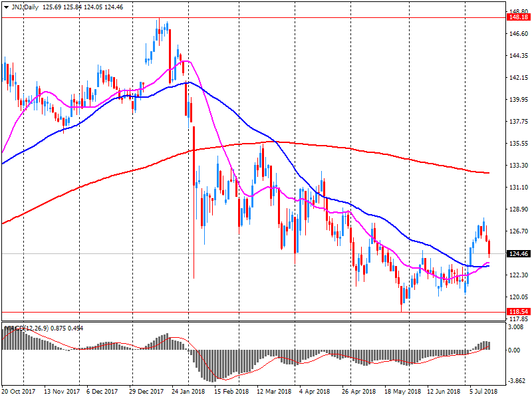The height and width of the screenshot is (399, 532).
Task: Click the MACD scale value 3.008
Action: point(516,327)
